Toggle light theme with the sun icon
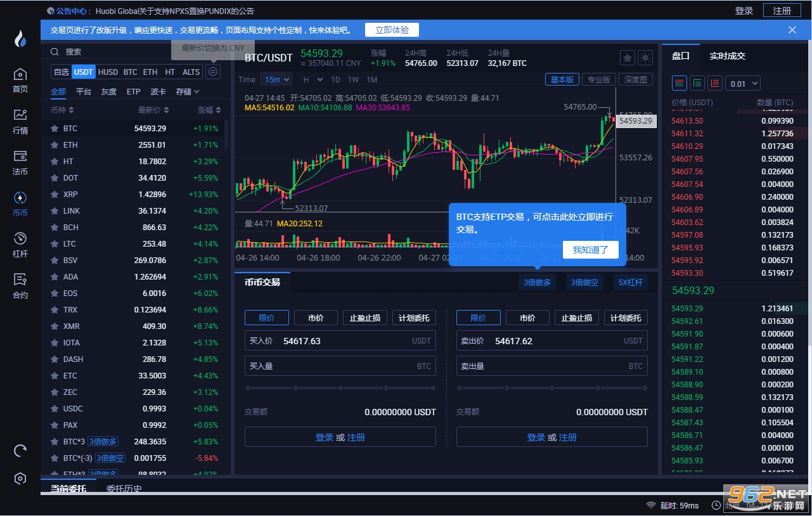812x516 pixels. coord(645,58)
